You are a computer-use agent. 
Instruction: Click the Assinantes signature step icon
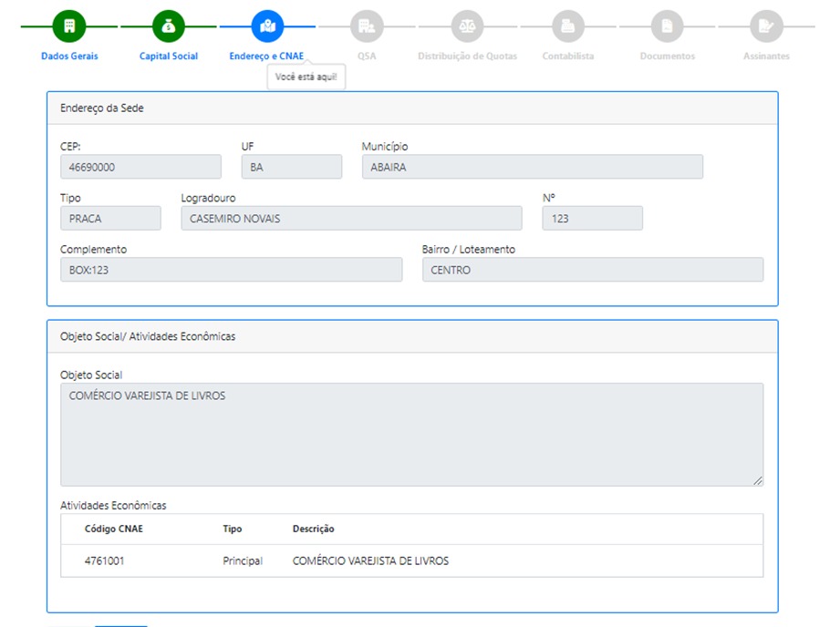766,26
